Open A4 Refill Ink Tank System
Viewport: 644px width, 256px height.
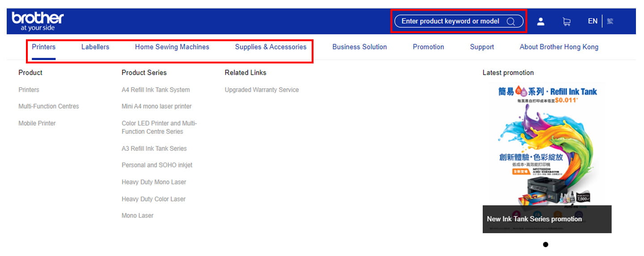(x=156, y=90)
